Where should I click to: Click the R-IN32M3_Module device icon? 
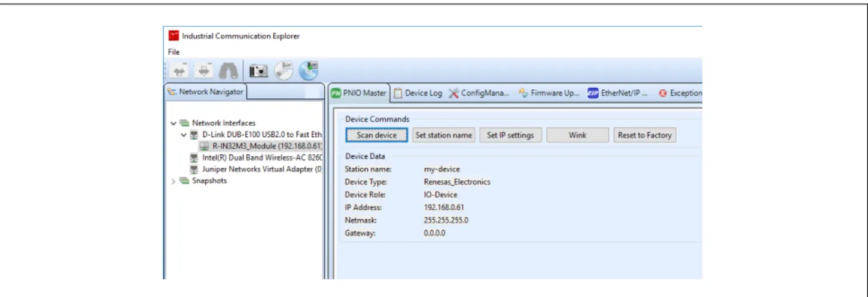[204, 146]
